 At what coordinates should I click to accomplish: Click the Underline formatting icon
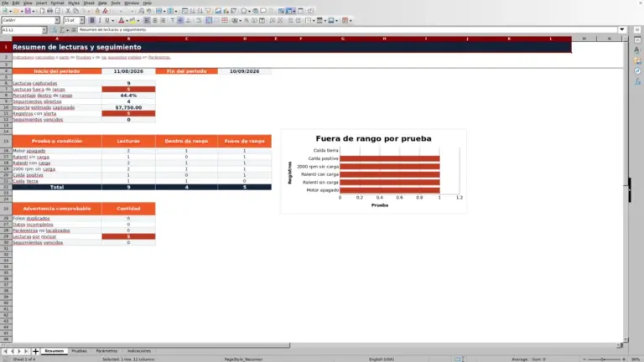tap(107, 20)
